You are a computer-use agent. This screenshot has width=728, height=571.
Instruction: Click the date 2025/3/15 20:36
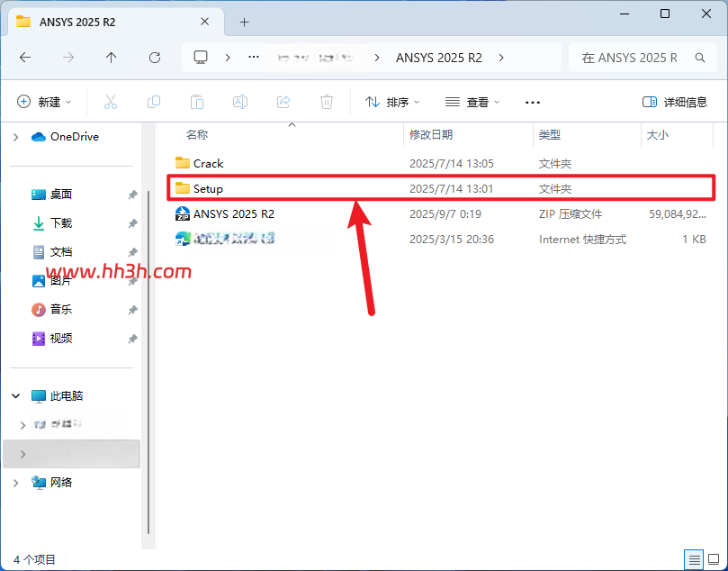point(451,240)
